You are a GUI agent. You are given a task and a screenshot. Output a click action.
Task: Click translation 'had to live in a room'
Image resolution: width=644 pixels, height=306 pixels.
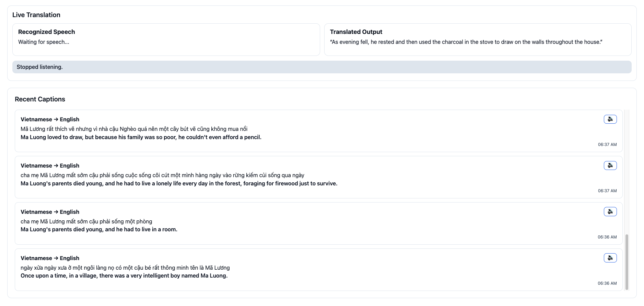[99, 230]
